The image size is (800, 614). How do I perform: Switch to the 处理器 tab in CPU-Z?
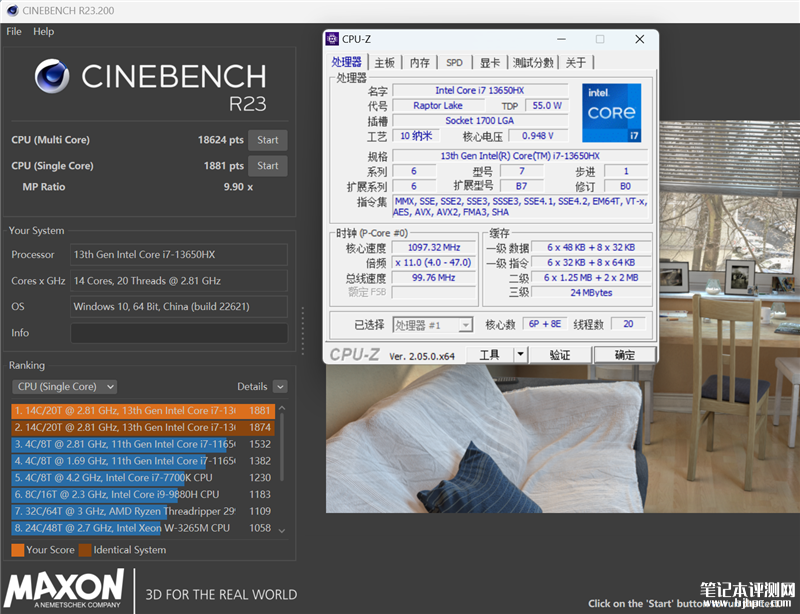coord(346,62)
